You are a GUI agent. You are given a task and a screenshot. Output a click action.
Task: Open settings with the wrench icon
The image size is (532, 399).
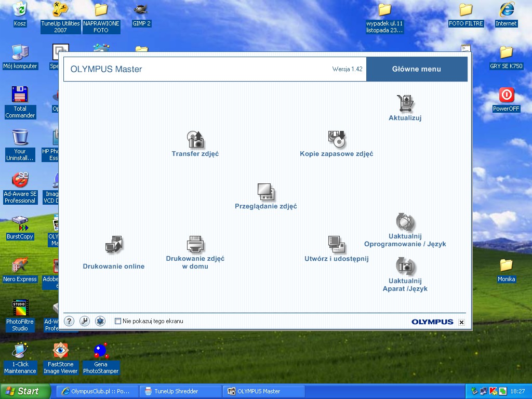pos(85,321)
